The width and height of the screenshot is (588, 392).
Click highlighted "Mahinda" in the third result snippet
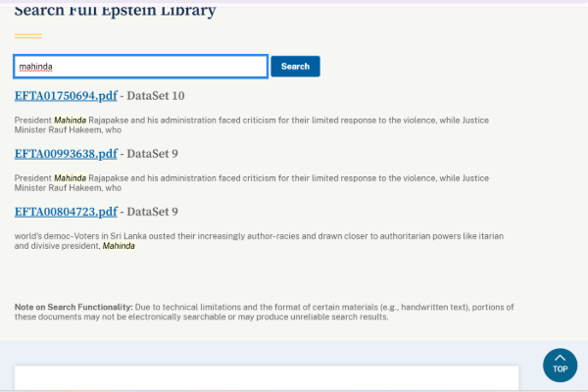point(119,246)
